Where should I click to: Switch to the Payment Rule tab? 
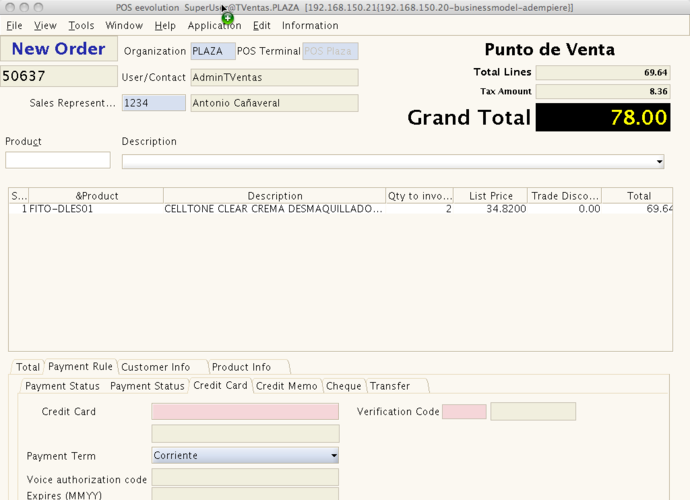click(81, 366)
